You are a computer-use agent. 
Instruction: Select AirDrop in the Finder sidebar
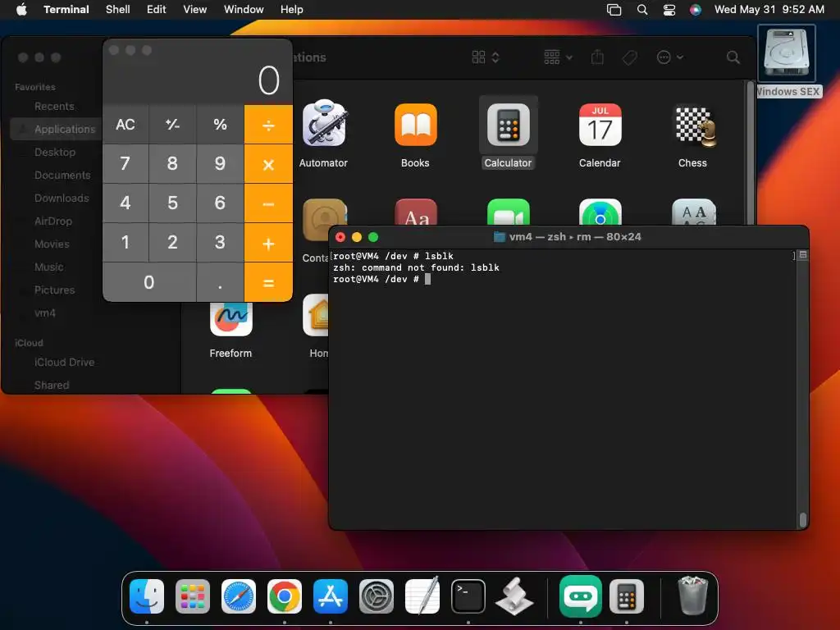tap(53, 221)
